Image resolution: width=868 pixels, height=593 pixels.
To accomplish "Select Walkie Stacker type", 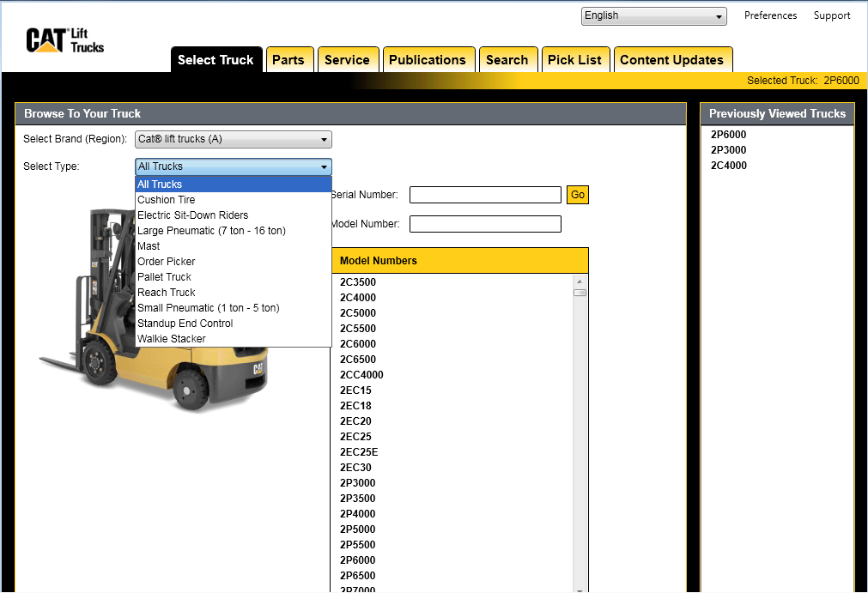I will [233, 339].
